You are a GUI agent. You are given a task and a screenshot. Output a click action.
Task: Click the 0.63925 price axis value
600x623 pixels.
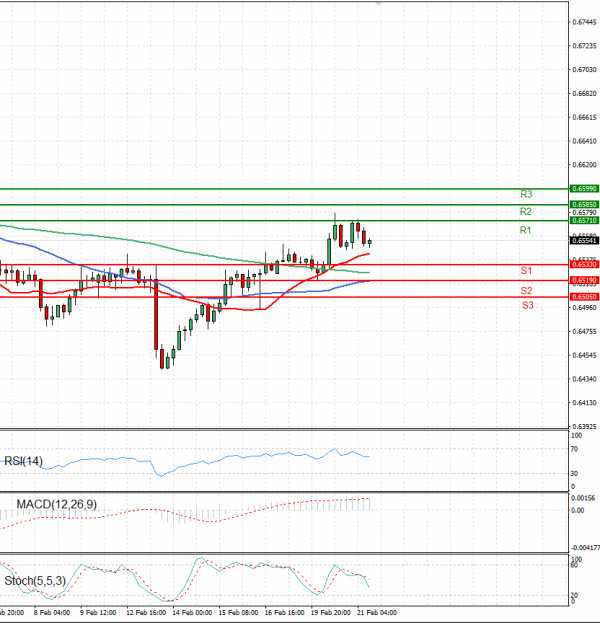tap(584, 427)
